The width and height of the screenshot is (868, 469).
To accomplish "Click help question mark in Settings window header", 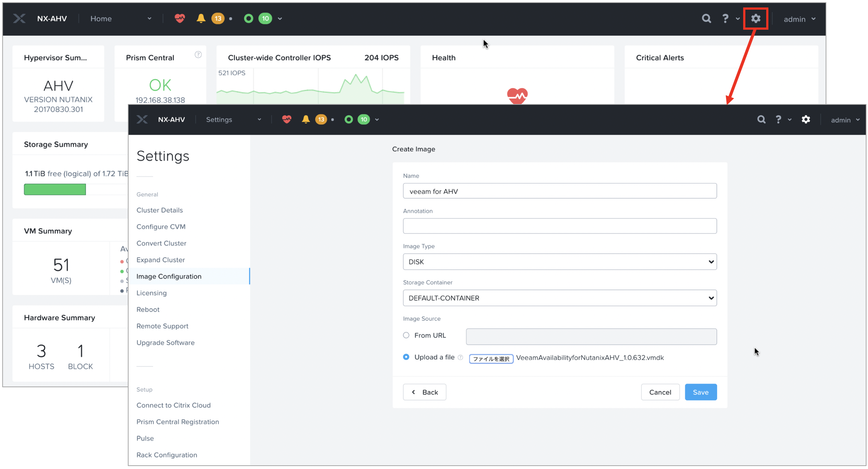I will [778, 119].
